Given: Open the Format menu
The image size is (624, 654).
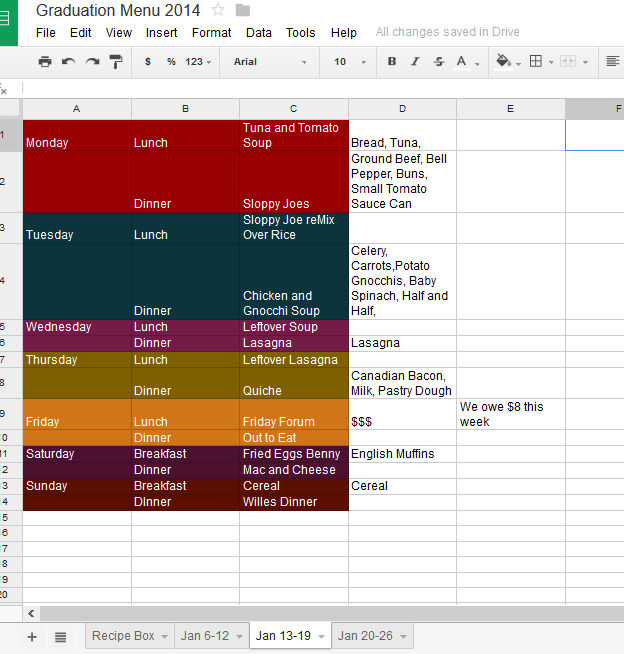Looking at the screenshot, I should pyautogui.click(x=211, y=33).
